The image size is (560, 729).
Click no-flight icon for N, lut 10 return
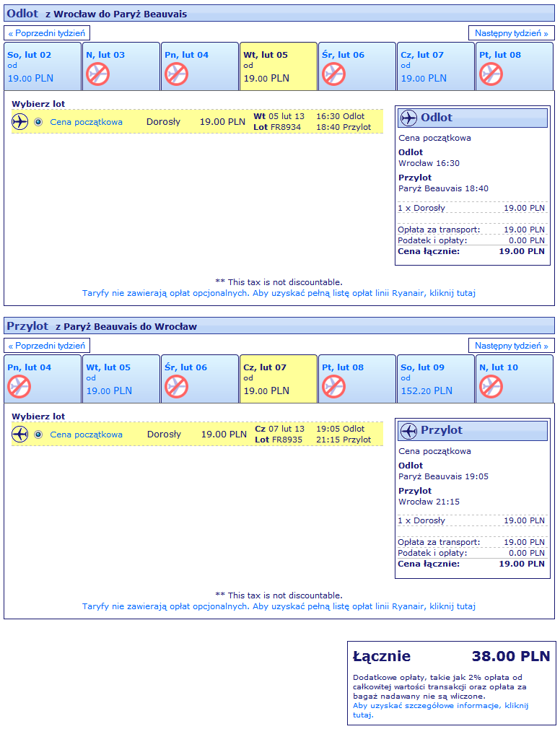(x=491, y=387)
